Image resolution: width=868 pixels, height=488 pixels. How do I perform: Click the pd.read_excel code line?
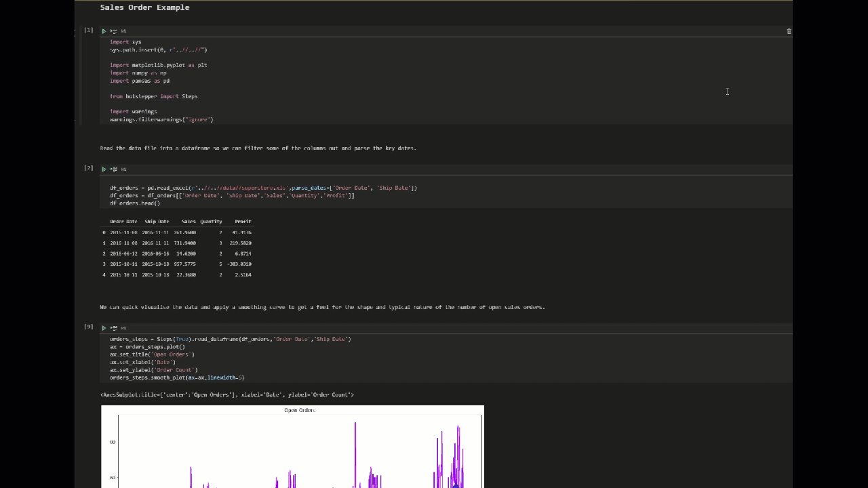tap(264, 188)
